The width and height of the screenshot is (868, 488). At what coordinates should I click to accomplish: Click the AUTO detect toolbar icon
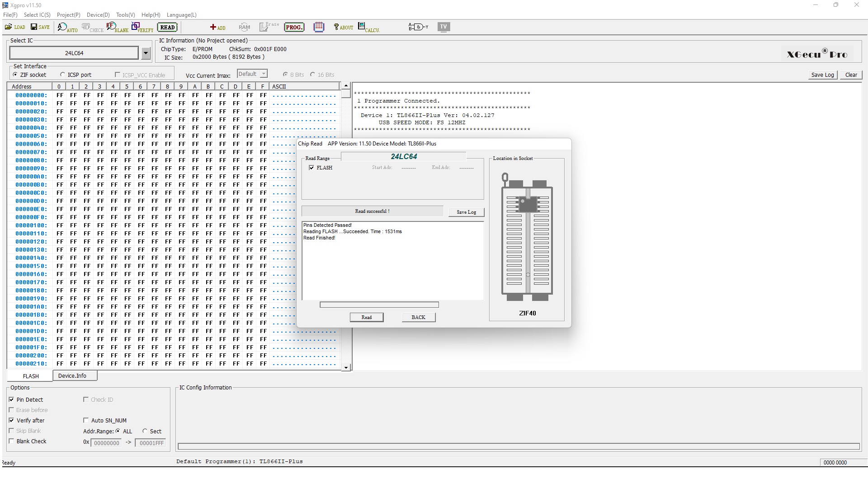(67, 28)
